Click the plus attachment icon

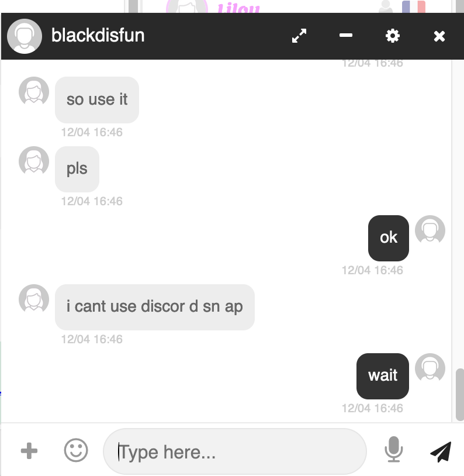point(29,451)
